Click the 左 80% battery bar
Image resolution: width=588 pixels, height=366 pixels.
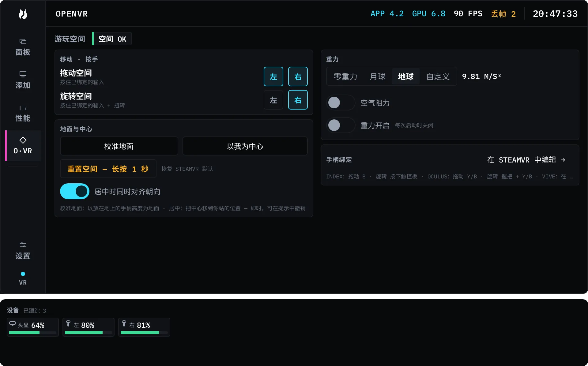click(x=89, y=333)
